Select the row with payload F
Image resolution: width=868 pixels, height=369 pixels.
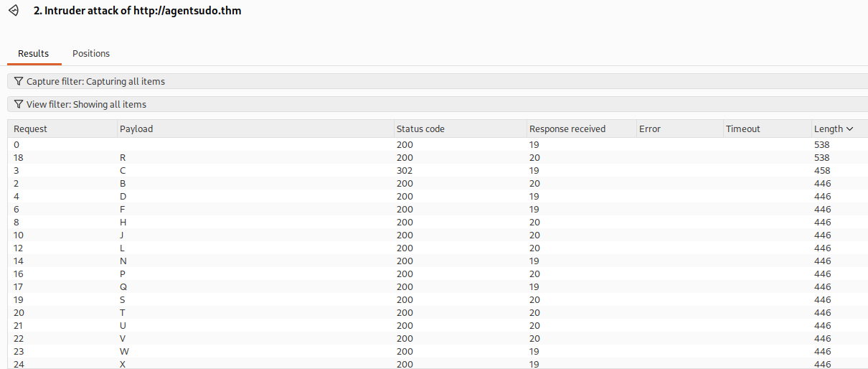pyautogui.click(x=438, y=209)
